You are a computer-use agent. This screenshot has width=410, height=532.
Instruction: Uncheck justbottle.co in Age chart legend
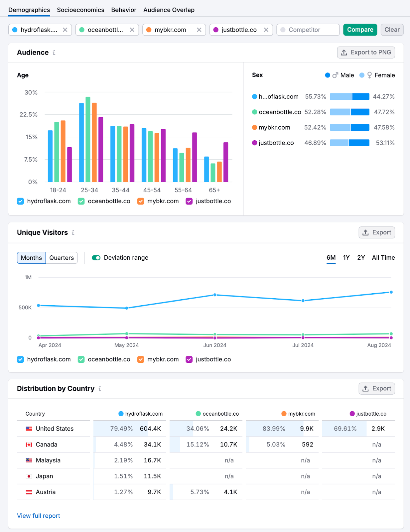(x=189, y=201)
